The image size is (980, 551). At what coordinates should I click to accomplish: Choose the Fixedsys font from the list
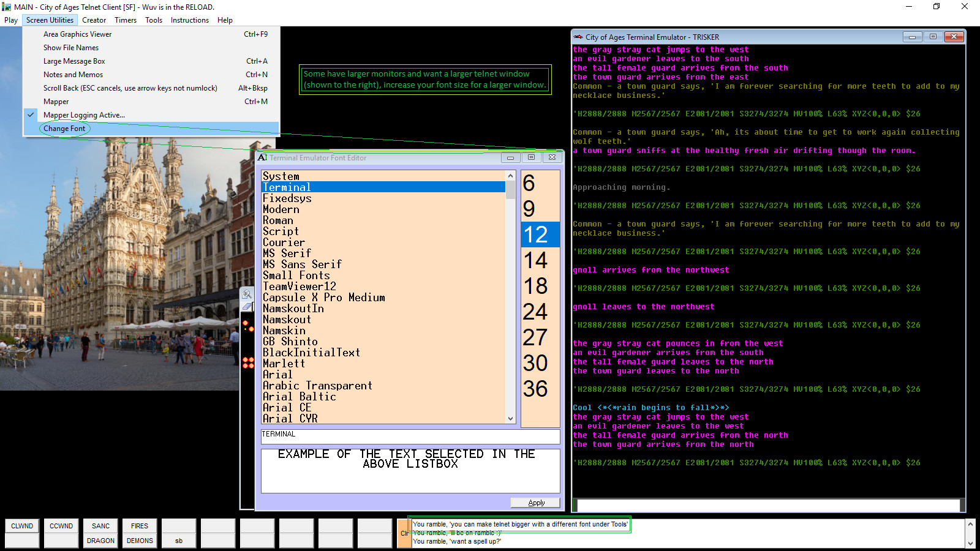pyautogui.click(x=287, y=198)
